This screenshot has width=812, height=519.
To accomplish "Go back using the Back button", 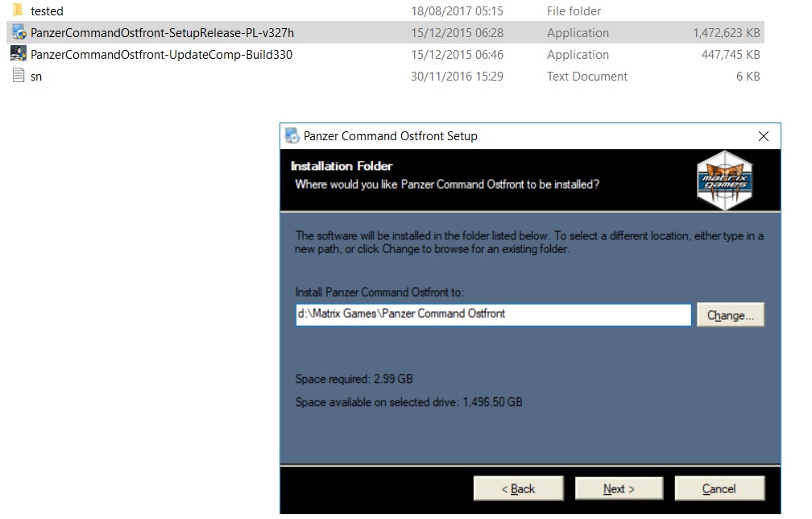I will [519, 488].
